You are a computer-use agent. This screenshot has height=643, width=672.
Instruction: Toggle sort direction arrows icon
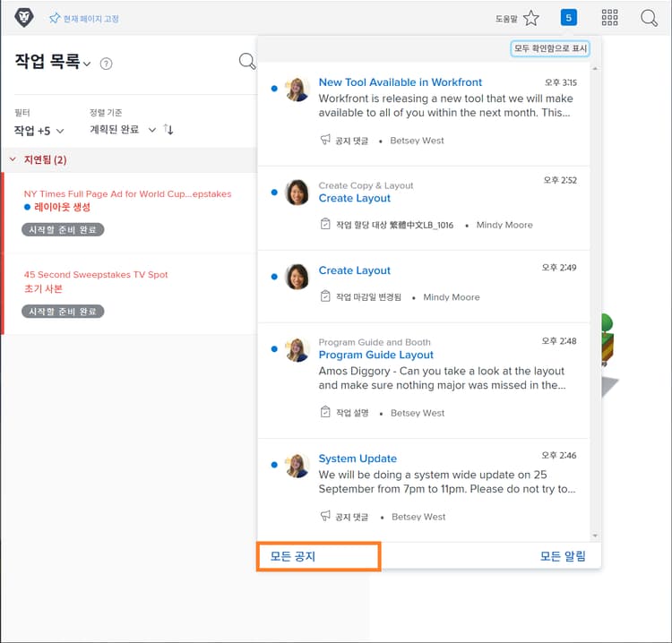(168, 129)
